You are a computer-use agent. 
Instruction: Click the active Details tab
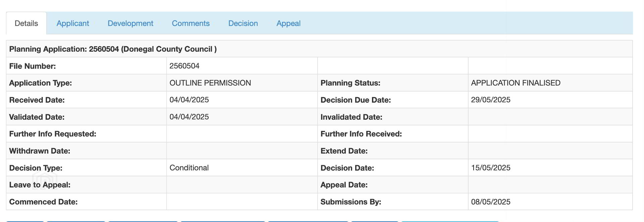(x=26, y=23)
